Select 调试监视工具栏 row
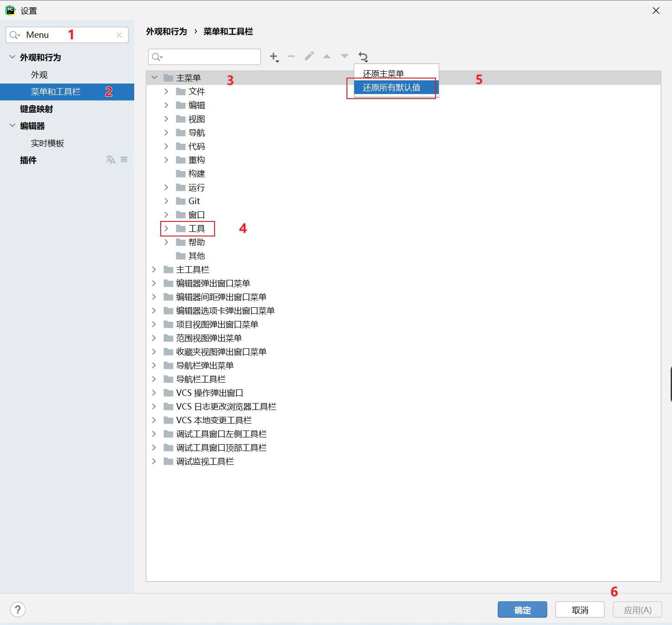The height and width of the screenshot is (625, 672). coord(404,461)
